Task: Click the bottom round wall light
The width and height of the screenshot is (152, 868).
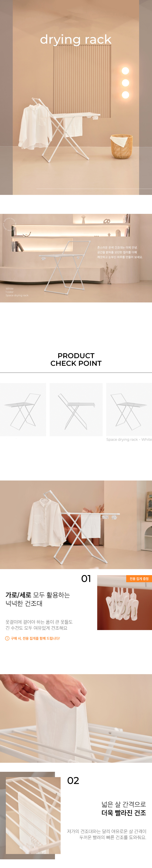Action: click(x=125, y=95)
